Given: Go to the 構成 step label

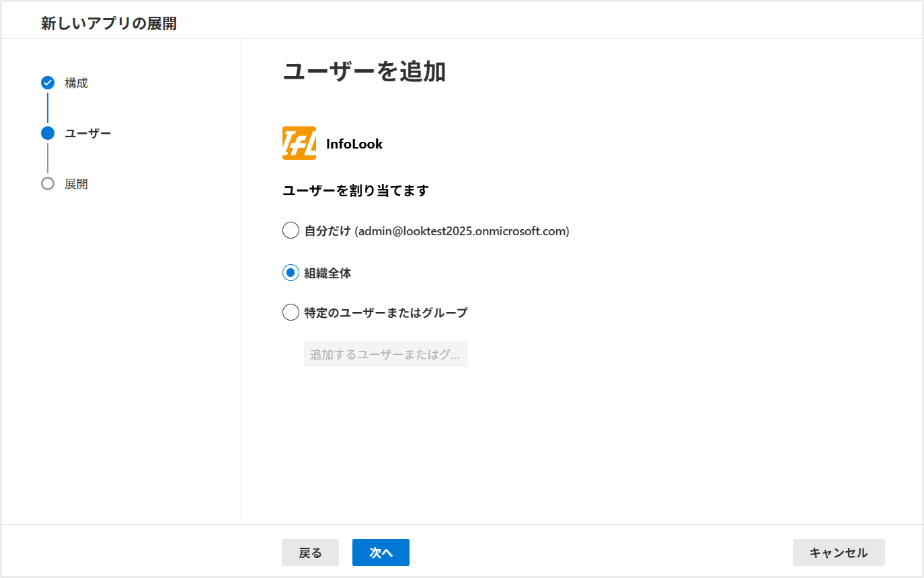Looking at the screenshot, I should tap(76, 83).
